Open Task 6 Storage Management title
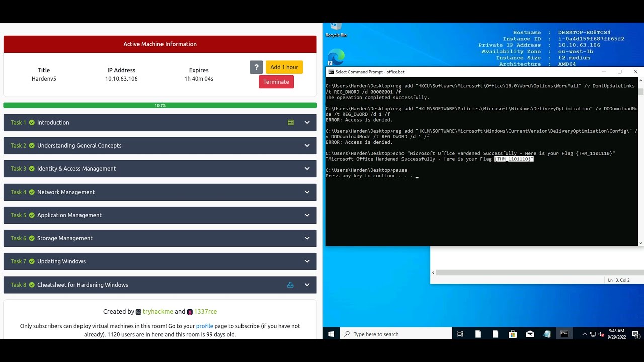This screenshot has width=644, height=362. click(65, 238)
